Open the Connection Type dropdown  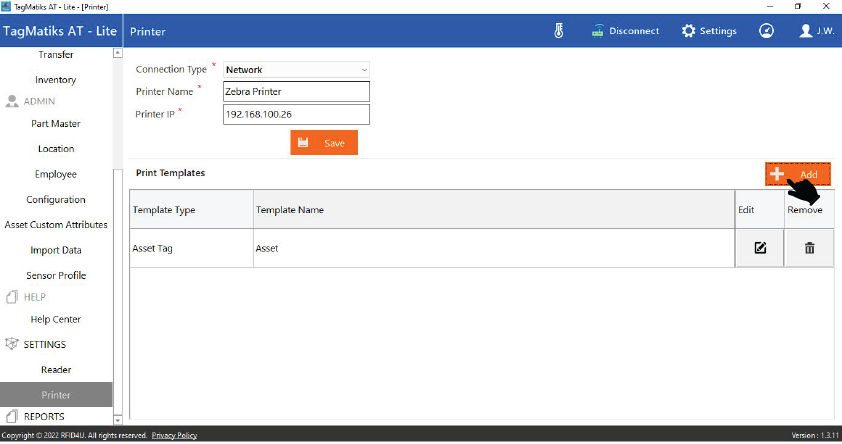pyautogui.click(x=296, y=70)
